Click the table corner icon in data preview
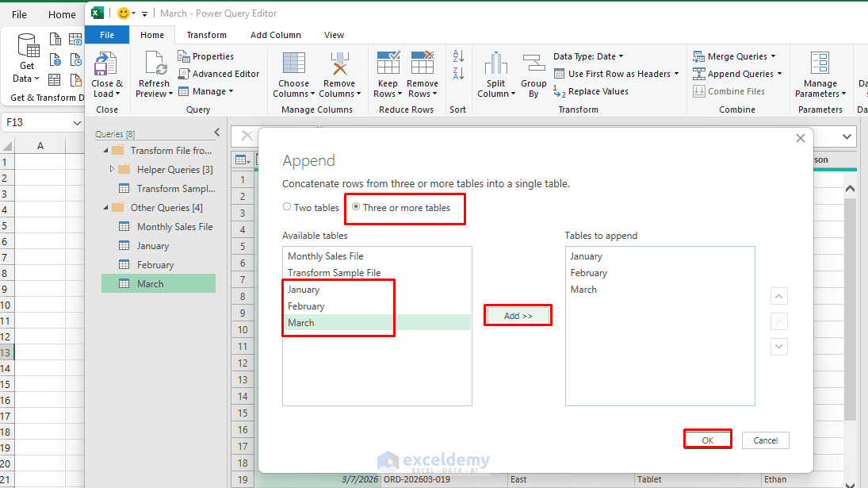The width and height of the screenshot is (868, 488). 241,160
